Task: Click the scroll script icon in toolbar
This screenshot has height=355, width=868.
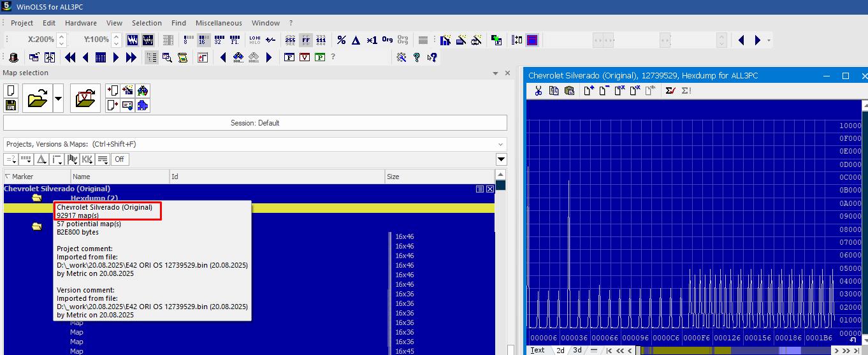Action: pos(183,57)
